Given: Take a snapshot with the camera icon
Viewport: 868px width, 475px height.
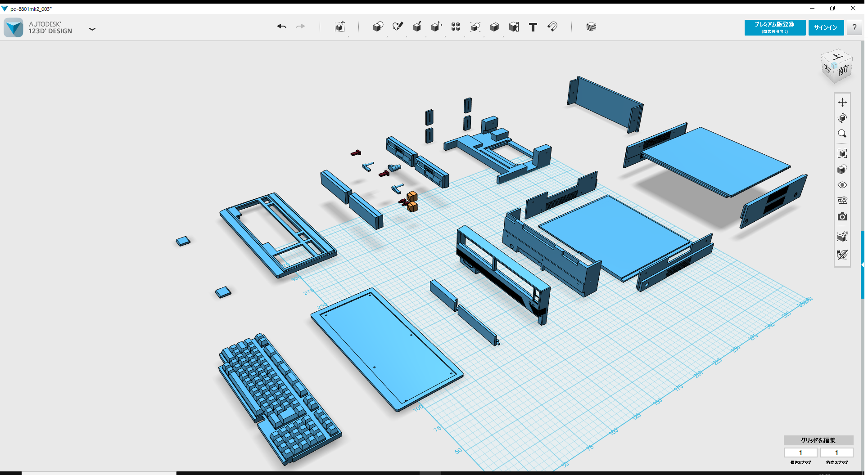Looking at the screenshot, I should (843, 216).
